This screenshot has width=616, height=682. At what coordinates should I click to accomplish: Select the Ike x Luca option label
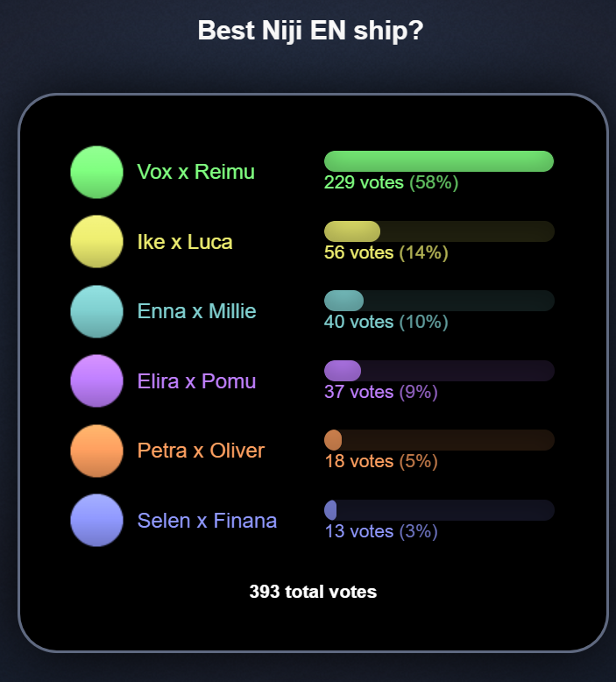(185, 242)
